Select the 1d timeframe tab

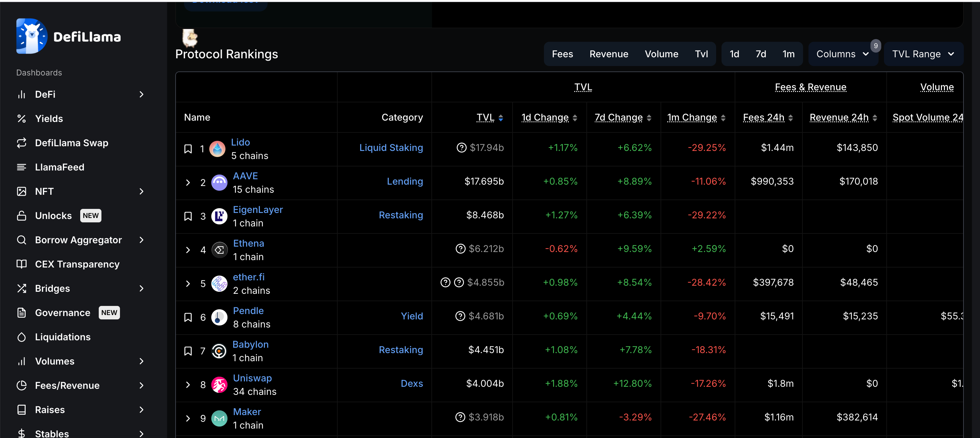click(734, 54)
